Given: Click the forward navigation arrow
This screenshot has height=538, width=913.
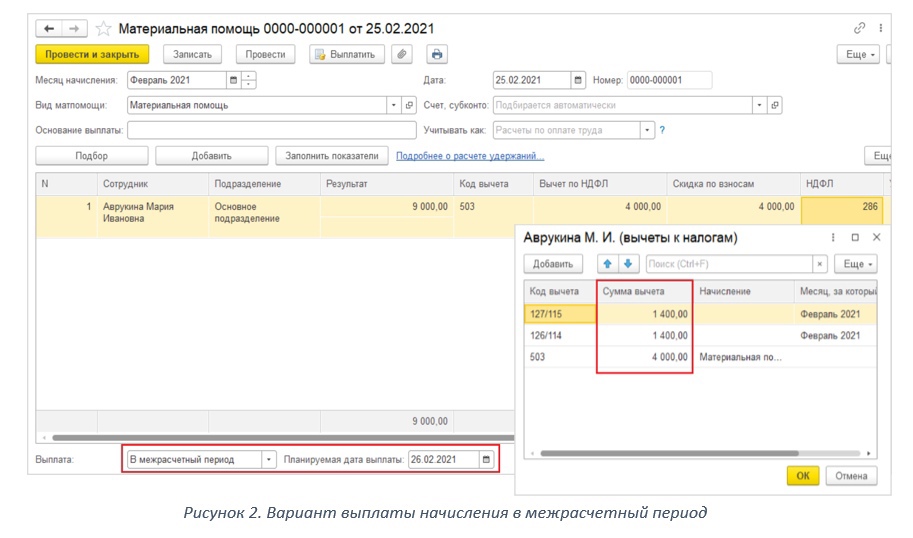Looking at the screenshot, I should 75,29.
